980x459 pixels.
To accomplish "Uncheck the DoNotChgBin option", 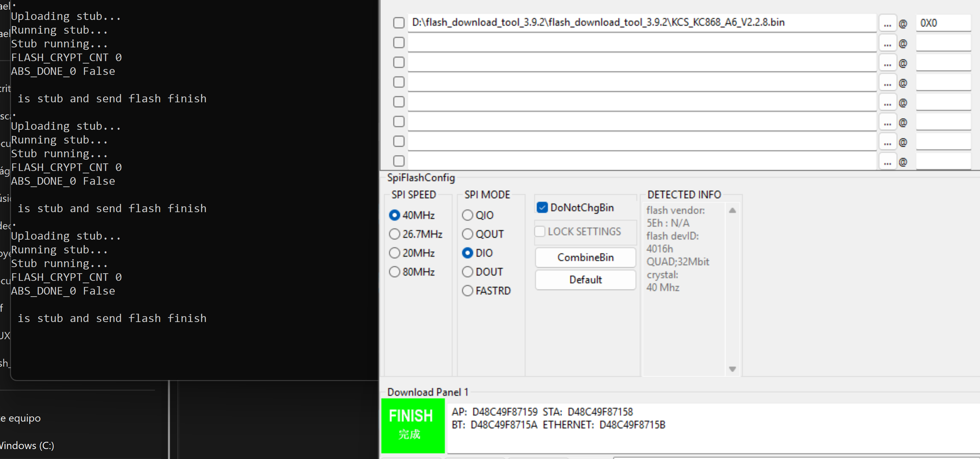I will tap(542, 207).
